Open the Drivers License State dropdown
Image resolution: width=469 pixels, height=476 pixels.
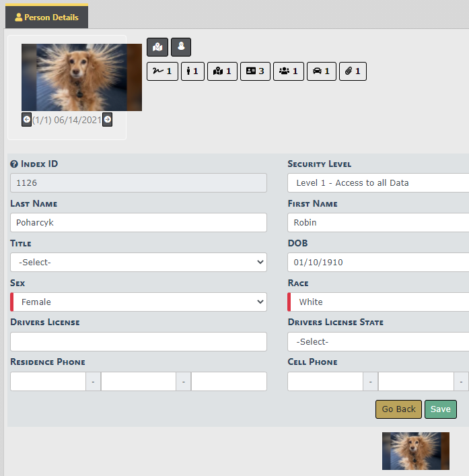(x=377, y=342)
